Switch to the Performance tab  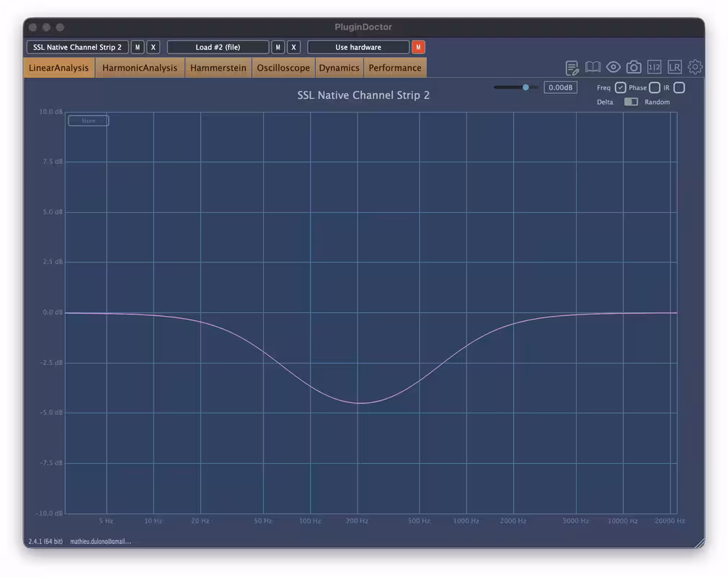click(x=395, y=68)
